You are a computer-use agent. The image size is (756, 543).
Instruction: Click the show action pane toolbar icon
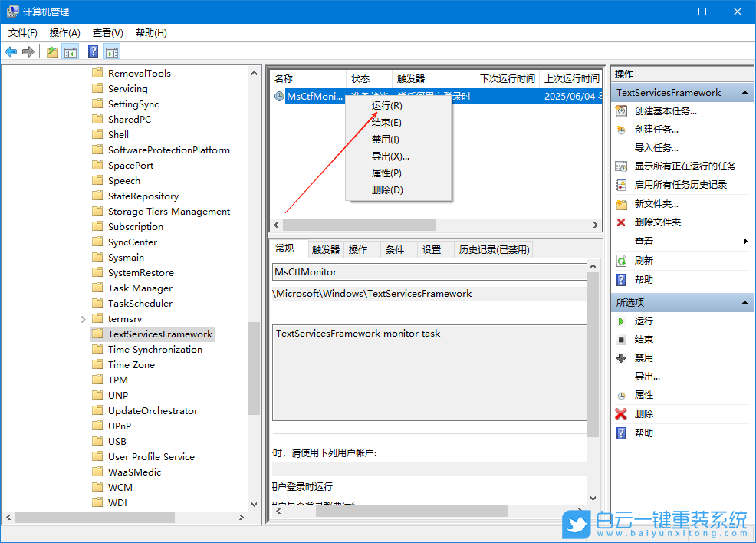[112, 51]
